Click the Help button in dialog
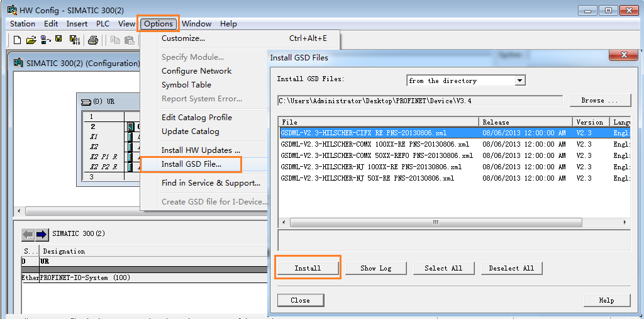The height and width of the screenshot is (319, 644). (607, 300)
